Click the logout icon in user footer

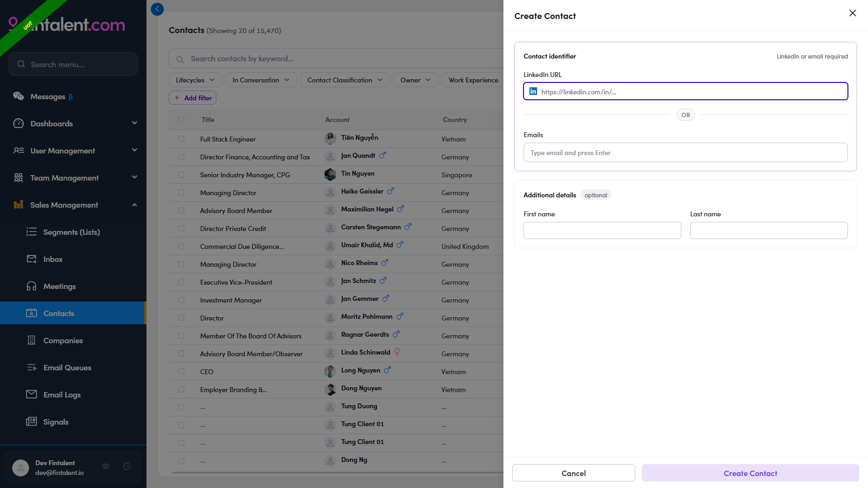tap(127, 466)
